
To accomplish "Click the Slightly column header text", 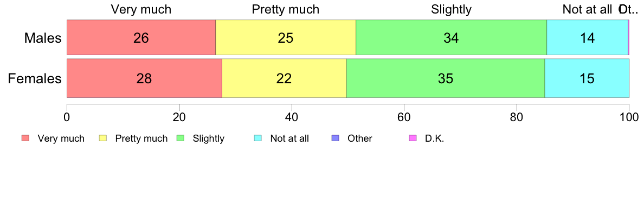I will 452,9.
